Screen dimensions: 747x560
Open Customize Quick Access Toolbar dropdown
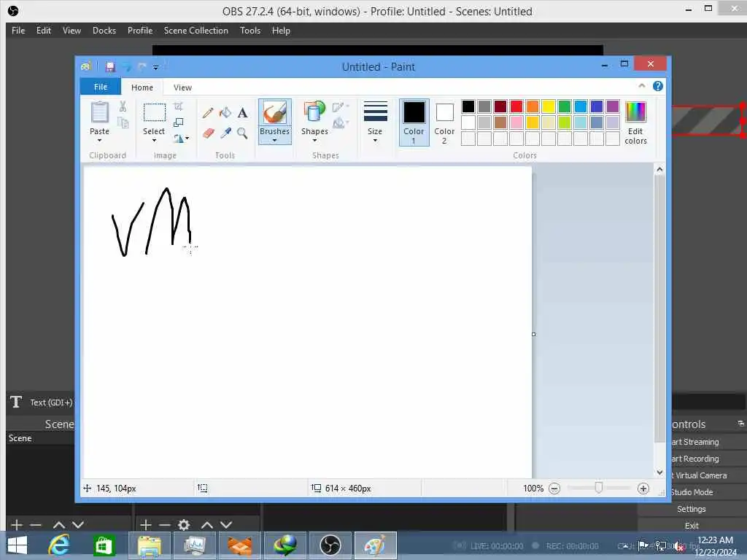(155, 67)
